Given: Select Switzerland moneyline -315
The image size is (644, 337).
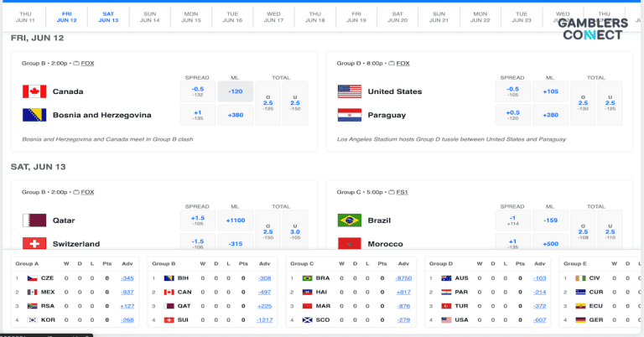Looking at the screenshot, I should [236, 243].
